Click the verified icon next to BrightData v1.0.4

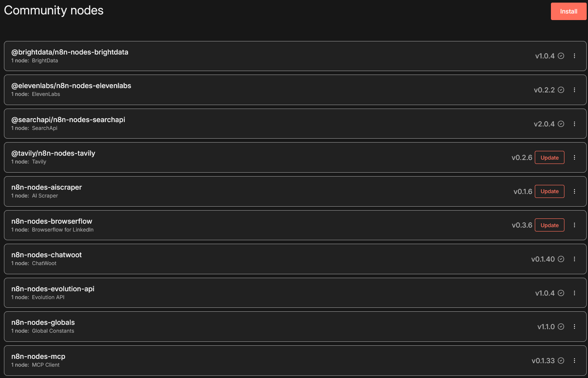(x=561, y=56)
